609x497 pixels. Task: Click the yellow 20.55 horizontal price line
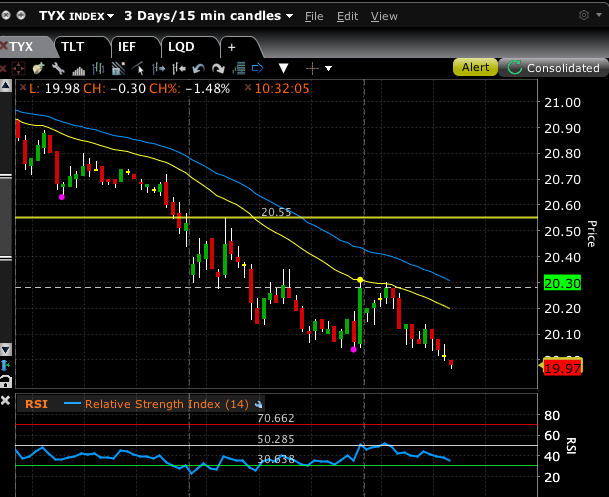point(276,217)
